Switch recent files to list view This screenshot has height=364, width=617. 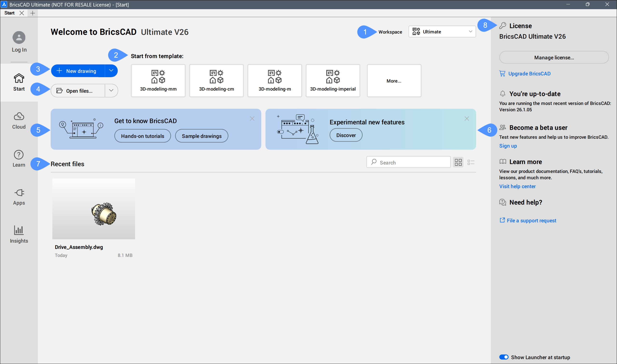[x=471, y=162]
